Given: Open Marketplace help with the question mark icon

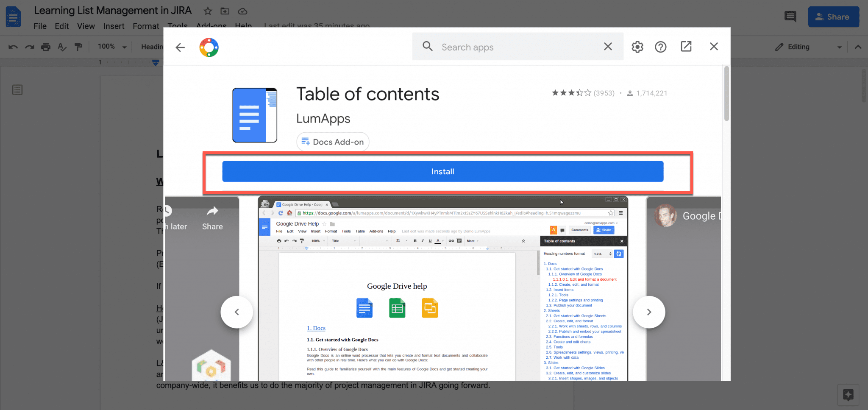Looking at the screenshot, I should (660, 47).
